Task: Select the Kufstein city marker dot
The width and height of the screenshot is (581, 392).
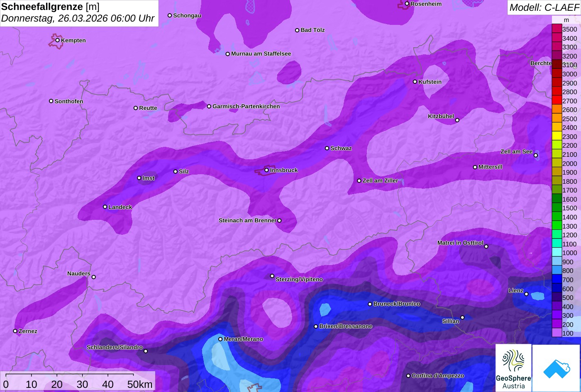Action: point(415,82)
